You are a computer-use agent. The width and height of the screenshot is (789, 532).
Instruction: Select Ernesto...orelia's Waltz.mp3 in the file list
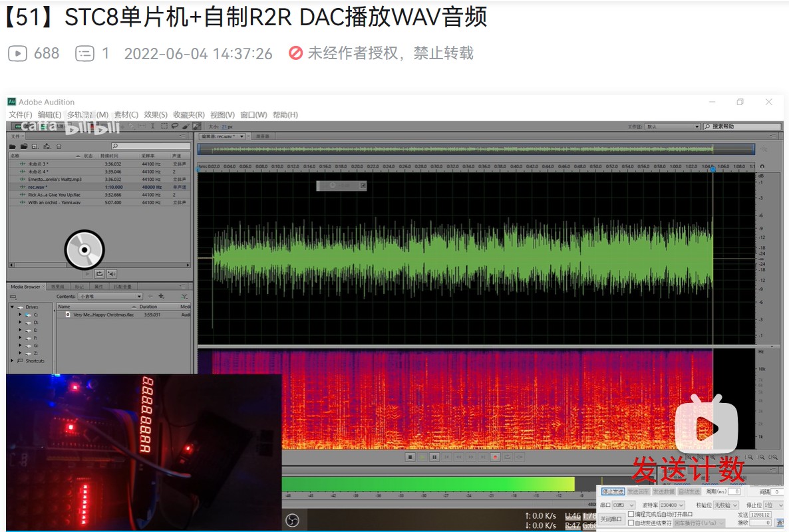point(100,179)
